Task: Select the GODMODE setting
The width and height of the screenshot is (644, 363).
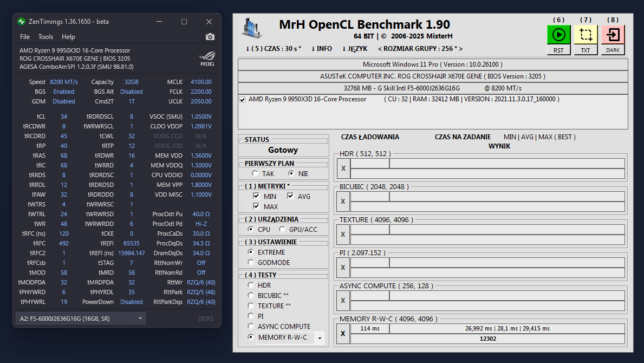Action: click(251, 262)
